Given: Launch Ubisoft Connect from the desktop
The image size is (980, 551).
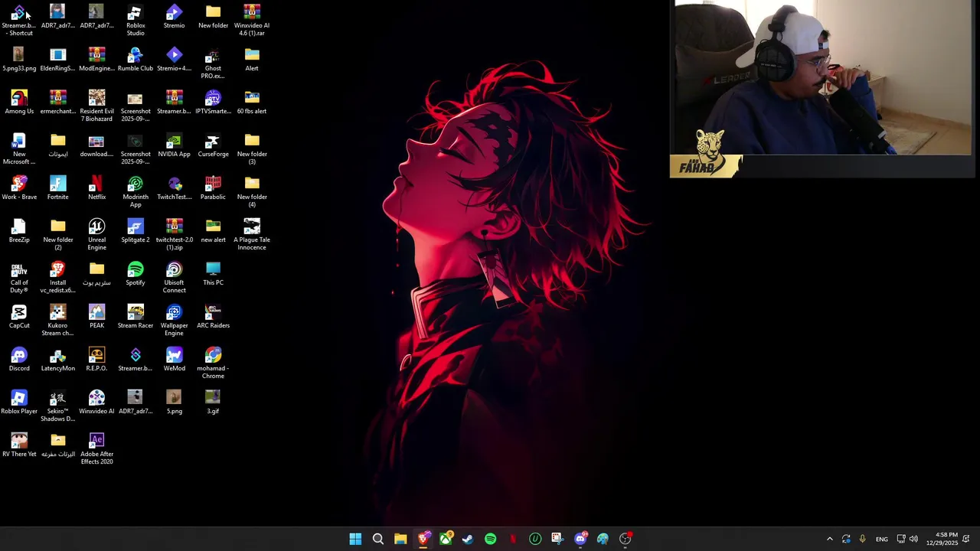Looking at the screenshot, I should pyautogui.click(x=174, y=277).
